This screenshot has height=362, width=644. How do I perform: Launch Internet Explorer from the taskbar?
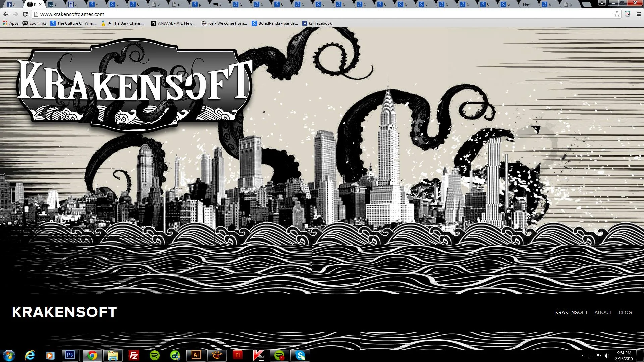[x=30, y=355]
